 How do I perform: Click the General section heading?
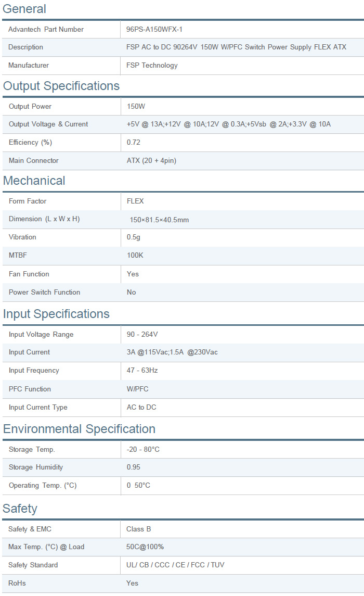pyautogui.click(x=24, y=9)
